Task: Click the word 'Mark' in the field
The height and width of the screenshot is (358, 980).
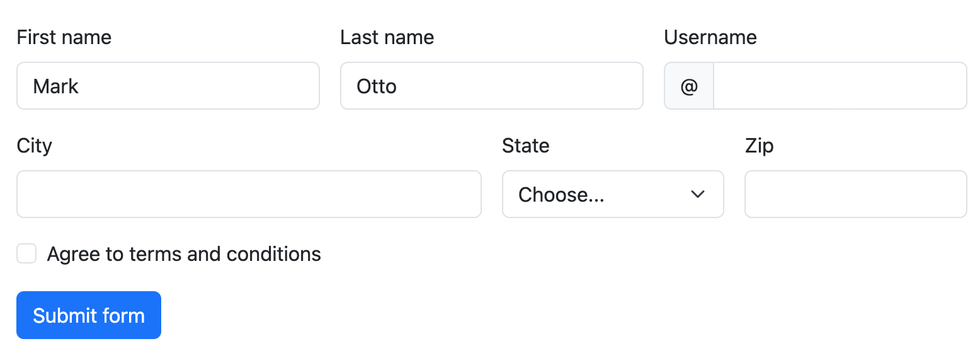Action: tap(56, 86)
